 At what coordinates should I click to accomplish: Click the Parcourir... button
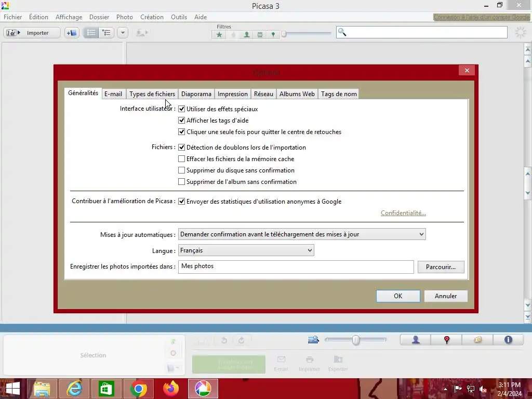tap(441, 267)
